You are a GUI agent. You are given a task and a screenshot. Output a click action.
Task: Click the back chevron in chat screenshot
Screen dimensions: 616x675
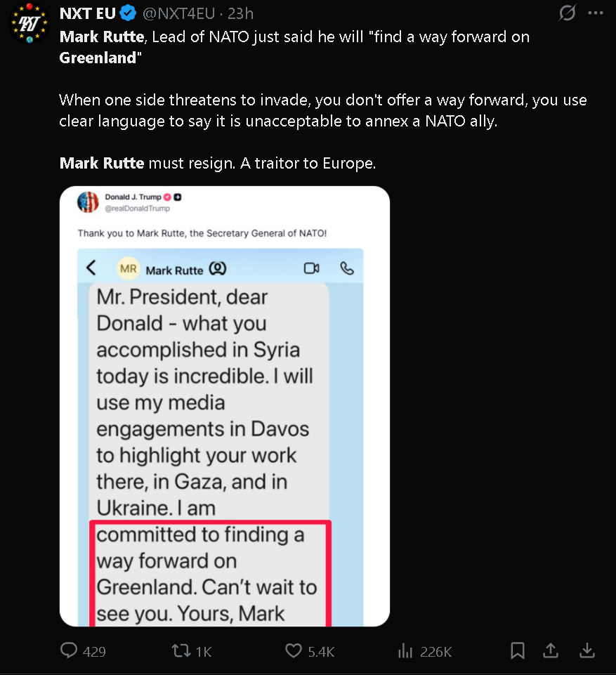[91, 268]
